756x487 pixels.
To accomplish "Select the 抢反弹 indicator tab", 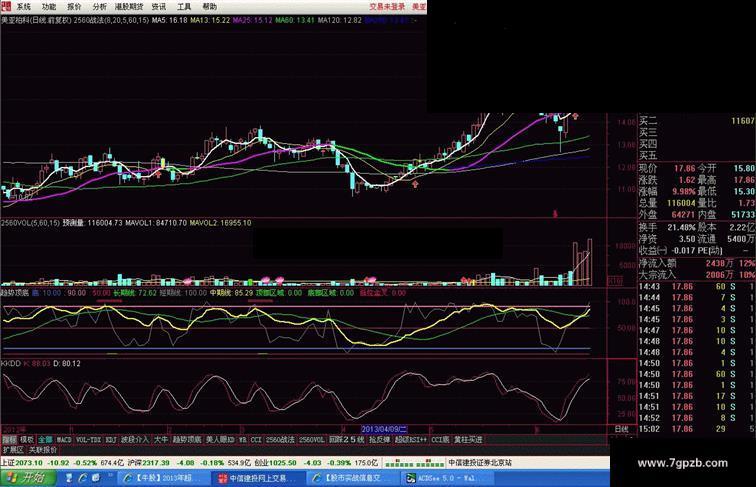I will tap(379, 440).
